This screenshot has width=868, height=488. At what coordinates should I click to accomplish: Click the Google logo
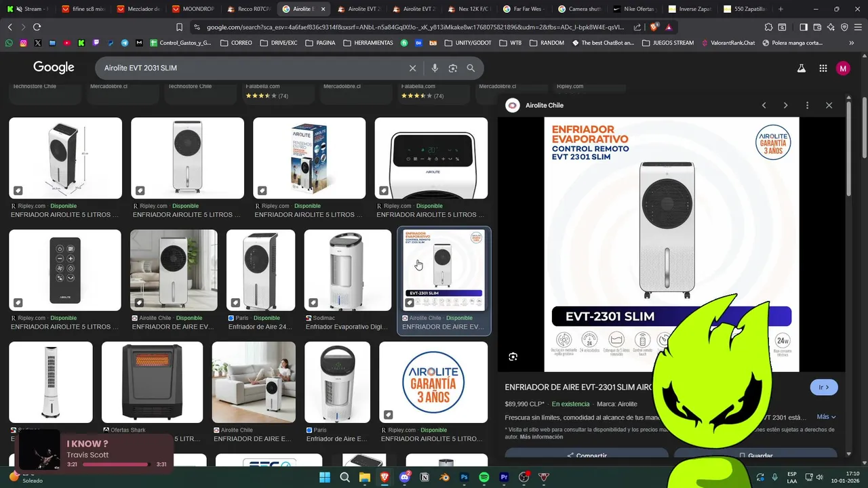pos(54,68)
